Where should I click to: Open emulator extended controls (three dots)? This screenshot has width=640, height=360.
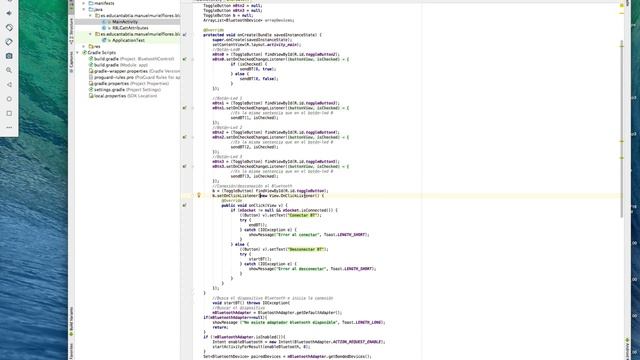tap(9, 127)
